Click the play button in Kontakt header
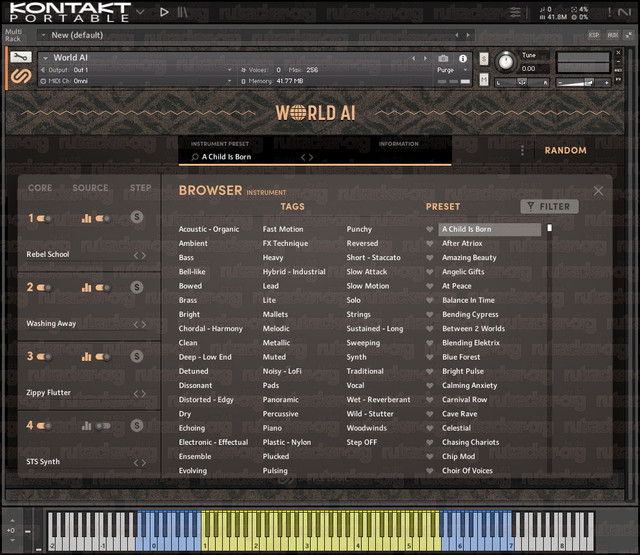This screenshot has width=640, height=555. tap(164, 12)
